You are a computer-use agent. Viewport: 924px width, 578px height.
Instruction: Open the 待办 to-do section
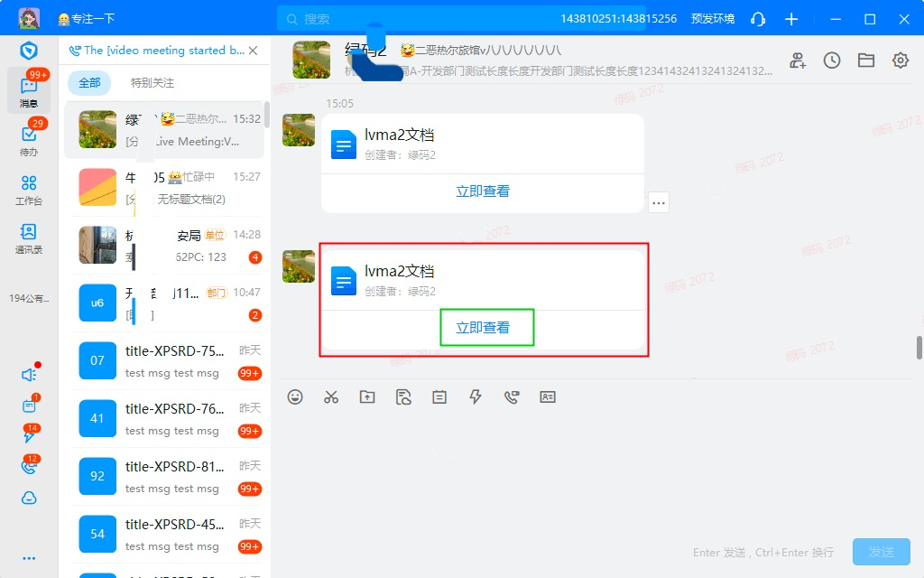(x=29, y=139)
